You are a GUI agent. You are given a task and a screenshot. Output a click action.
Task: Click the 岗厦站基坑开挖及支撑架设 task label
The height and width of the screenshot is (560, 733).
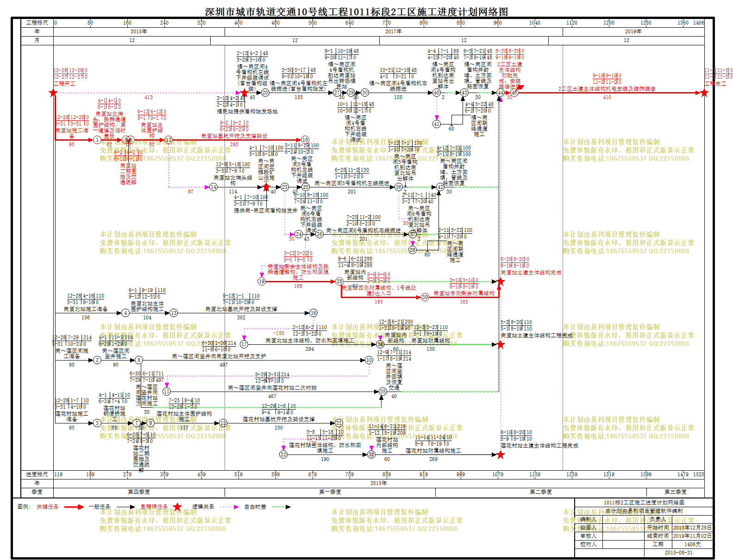pos(234,136)
